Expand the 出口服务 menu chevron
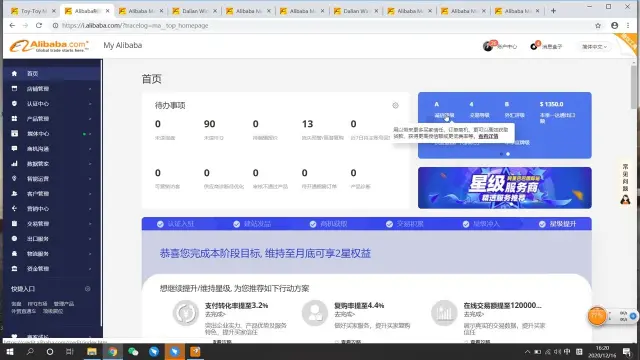 click(90, 239)
